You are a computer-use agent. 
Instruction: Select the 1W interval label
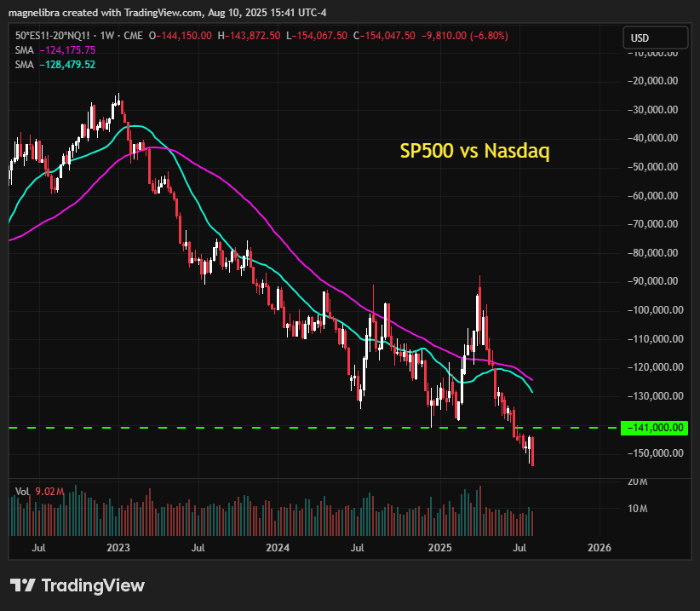click(107, 36)
